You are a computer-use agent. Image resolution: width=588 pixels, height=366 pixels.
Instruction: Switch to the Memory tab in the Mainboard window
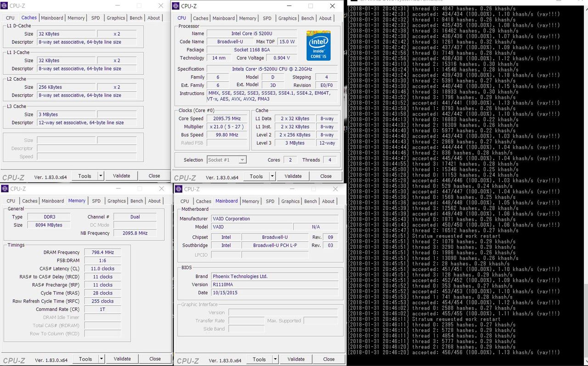(x=251, y=201)
